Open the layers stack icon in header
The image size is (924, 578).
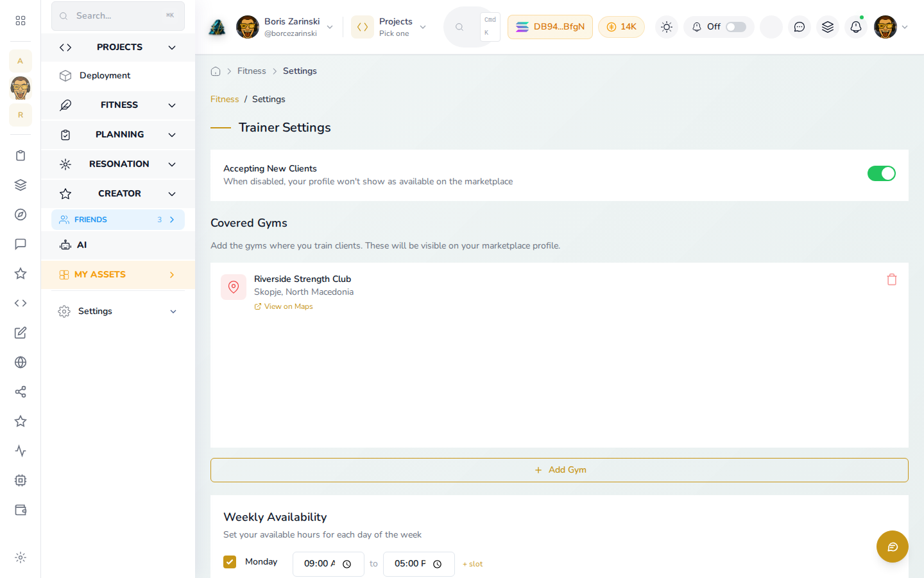click(828, 27)
